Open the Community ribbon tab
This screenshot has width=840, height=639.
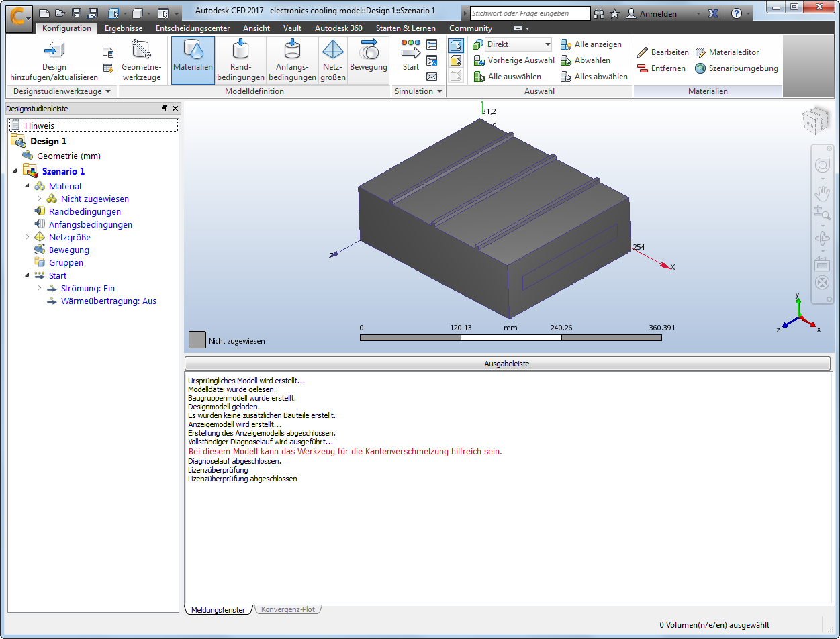coord(471,28)
